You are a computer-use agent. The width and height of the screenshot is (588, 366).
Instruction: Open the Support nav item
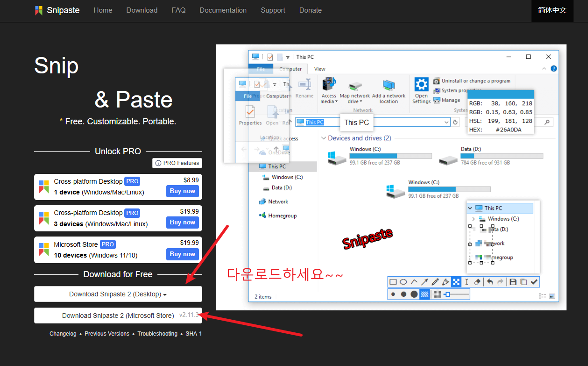coord(273,10)
